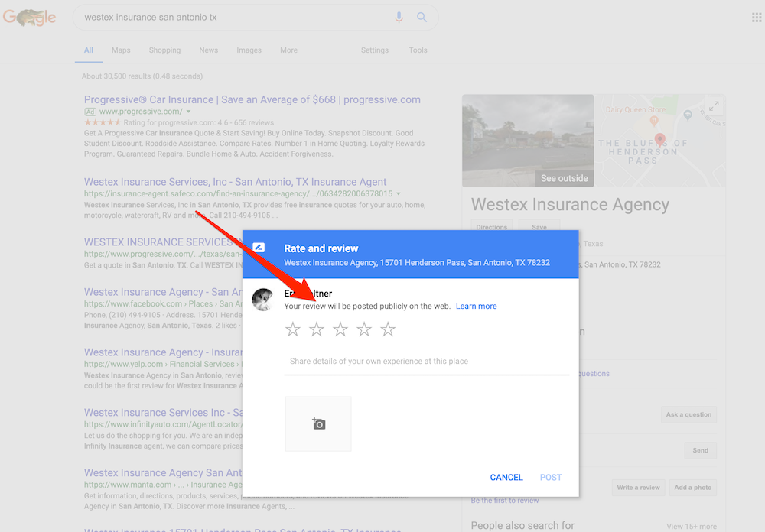Click the add photo camera icon
The width and height of the screenshot is (765, 532).
click(x=318, y=423)
